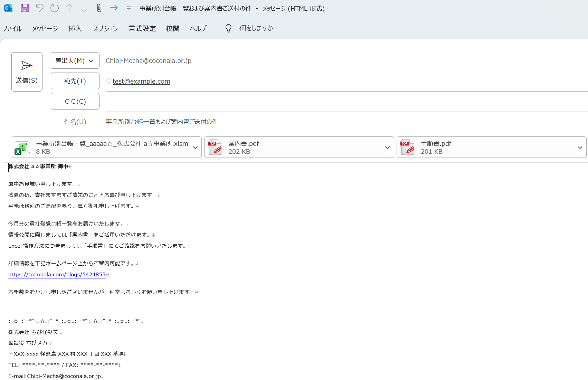The image size is (588, 380).
Task: Click the Redo icon in title bar
Action: coord(55,8)
